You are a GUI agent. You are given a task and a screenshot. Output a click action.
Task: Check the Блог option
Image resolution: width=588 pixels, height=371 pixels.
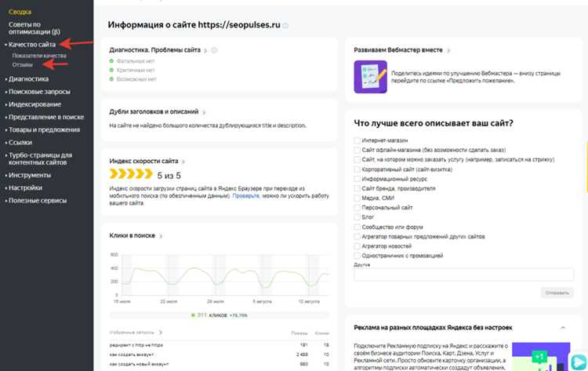357,217
